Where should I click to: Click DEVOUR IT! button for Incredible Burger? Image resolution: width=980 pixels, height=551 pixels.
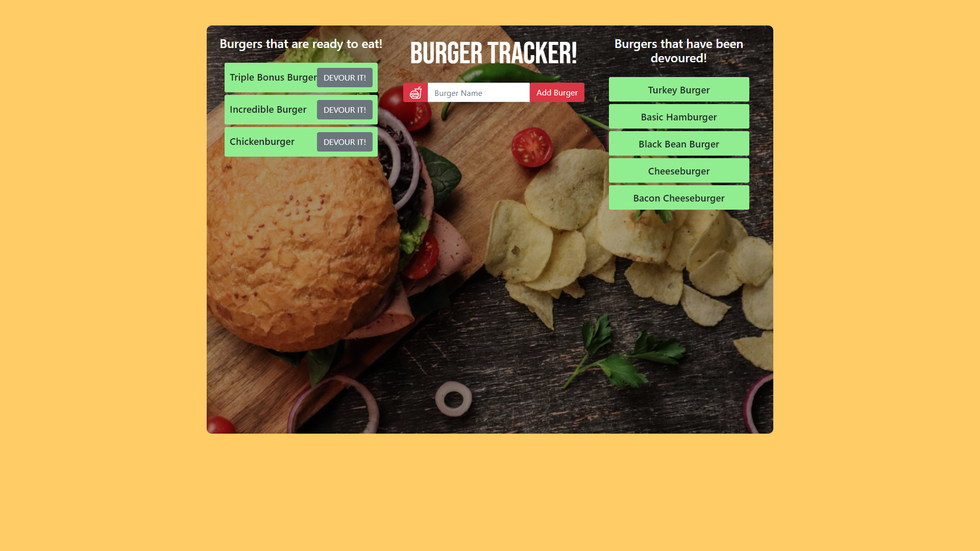tap(345, 110)
